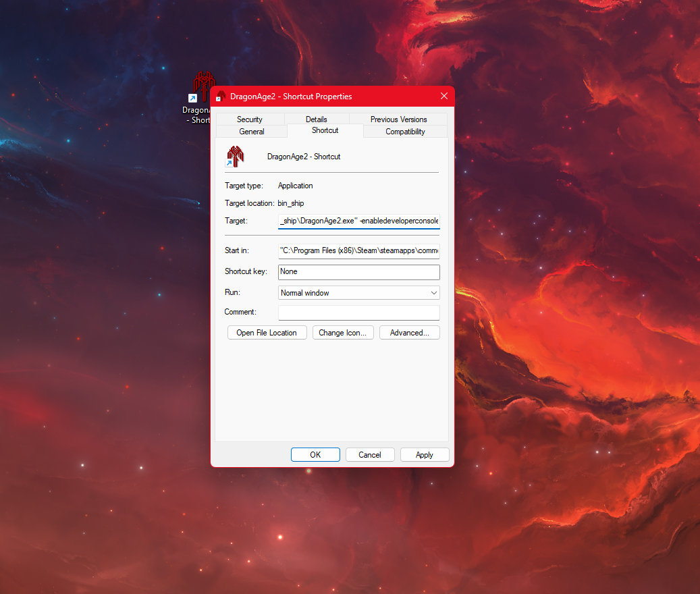Image resolution: width=700 pixels, height=594 pixels.
Task: Click the 'Target:' label
Action: [236, 221]
